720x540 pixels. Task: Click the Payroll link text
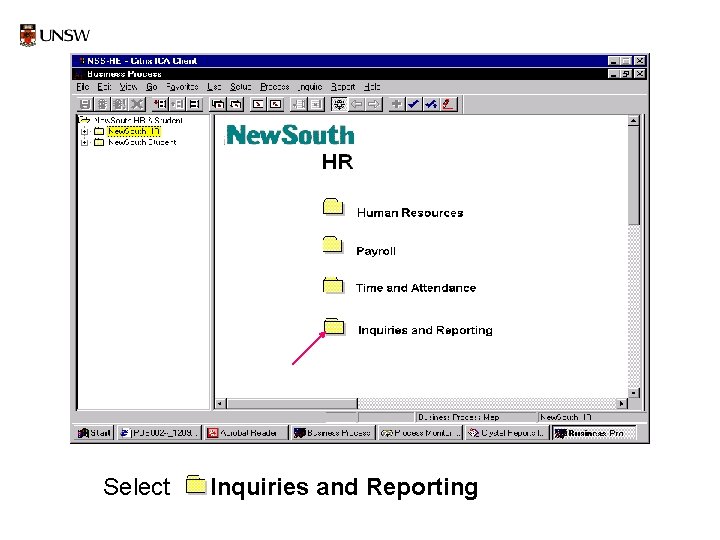coord(376,251)
